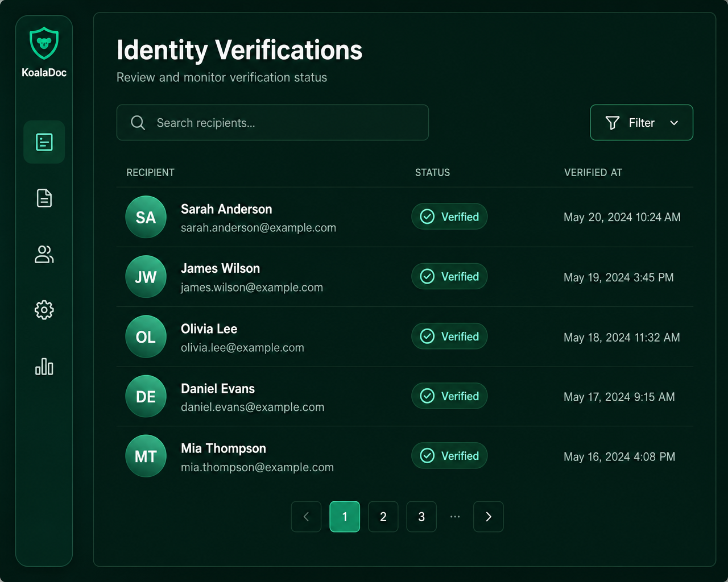Viewport: 728px width, 582px height.
Task: Click date May 20, 2024 10:24 AM
Action: pyautogui.click(x=622, y=217)
